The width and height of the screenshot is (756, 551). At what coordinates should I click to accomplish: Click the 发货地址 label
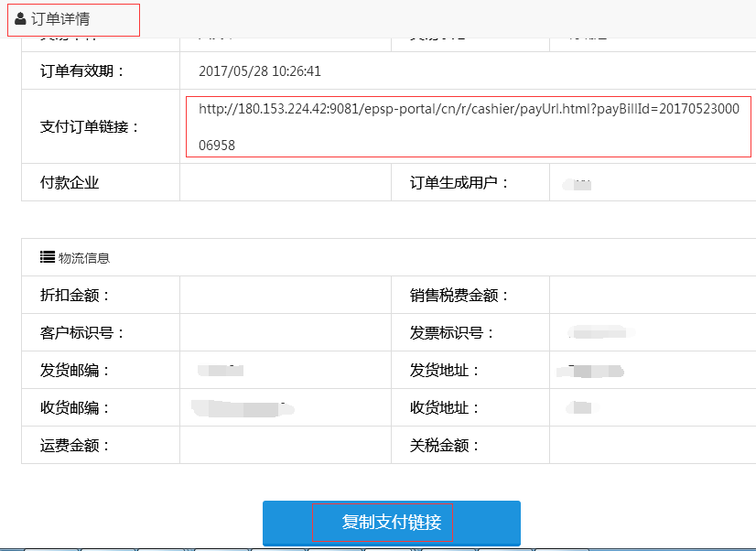point(445,371)
